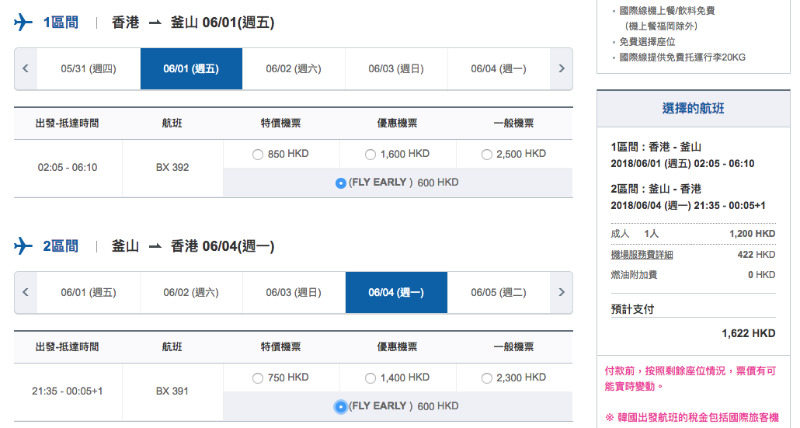Show later dates for Busan–Hong Kong segment
This screenshot has height=428, width=800.
pos(561,292)
